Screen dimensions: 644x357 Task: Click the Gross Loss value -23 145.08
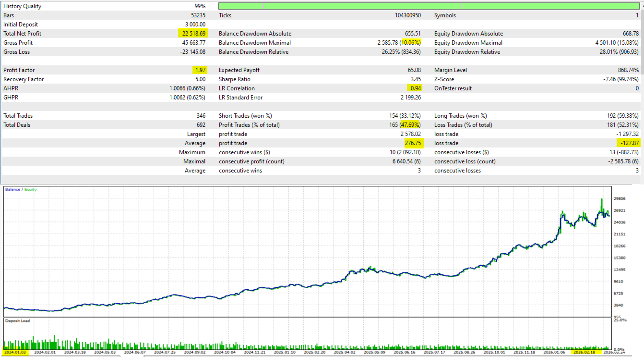[x=193, y=52]
